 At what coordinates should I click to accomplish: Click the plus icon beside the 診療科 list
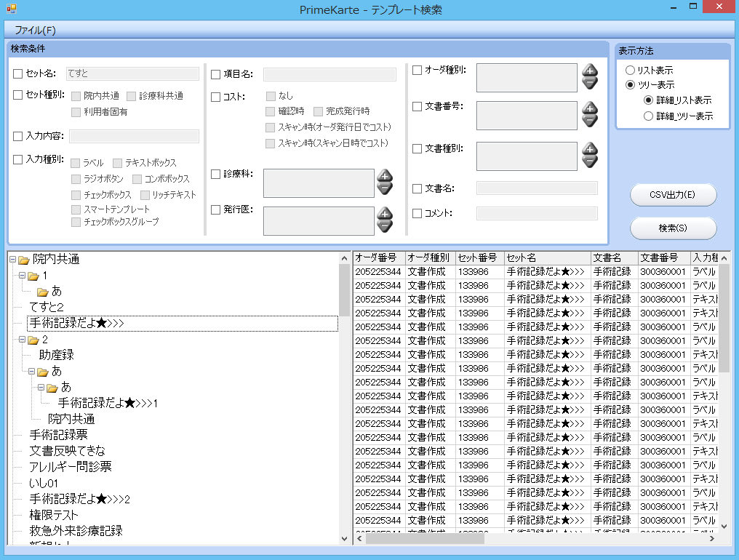tap(385, 176)
